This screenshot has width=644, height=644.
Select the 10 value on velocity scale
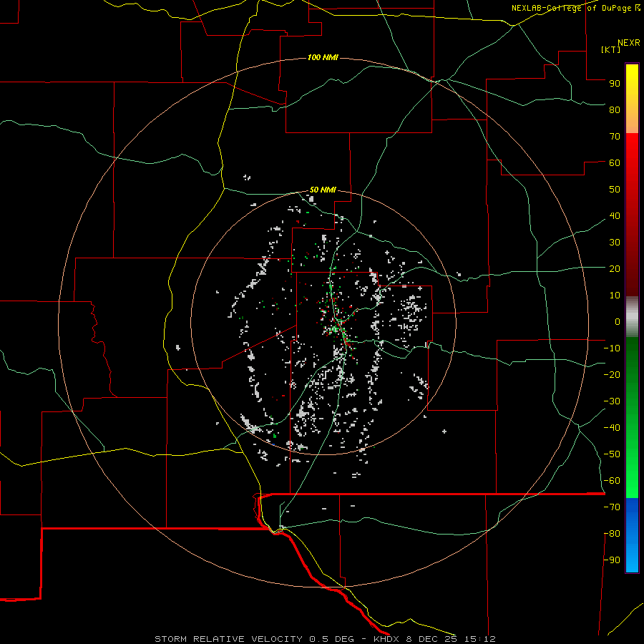pos(615,296)
